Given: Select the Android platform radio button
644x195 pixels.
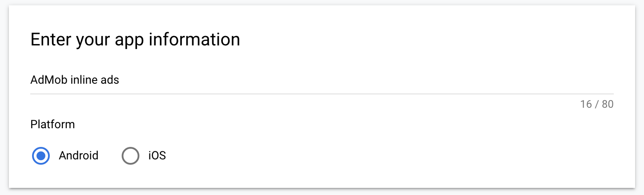Looking at the screenshot, I should (41, 156).
